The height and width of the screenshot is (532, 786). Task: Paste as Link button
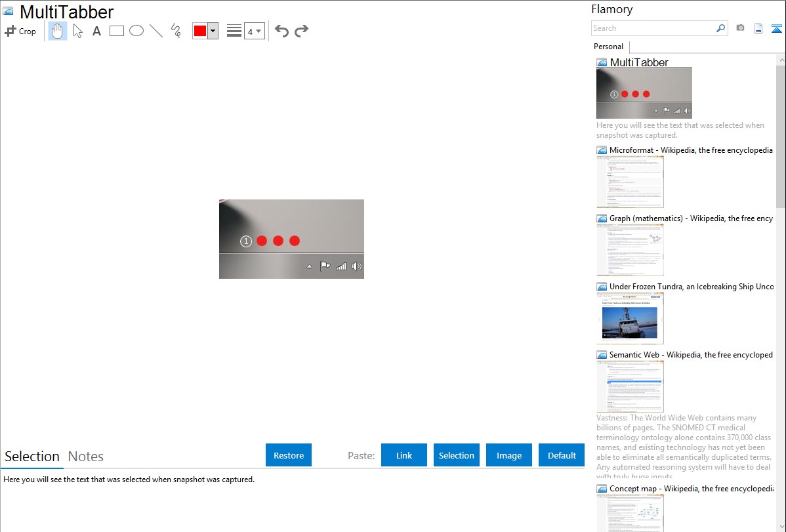(x=404, y=455)
